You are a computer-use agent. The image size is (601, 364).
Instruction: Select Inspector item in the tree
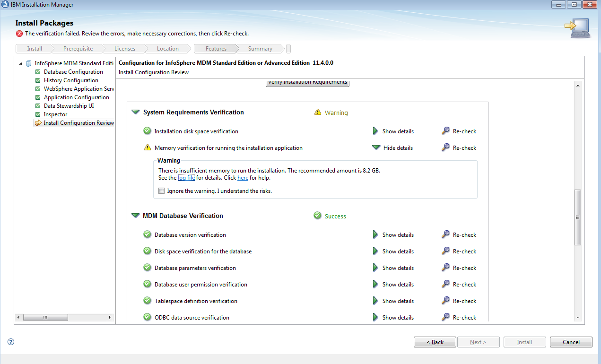pyautogui.click(x=56, y=114)
